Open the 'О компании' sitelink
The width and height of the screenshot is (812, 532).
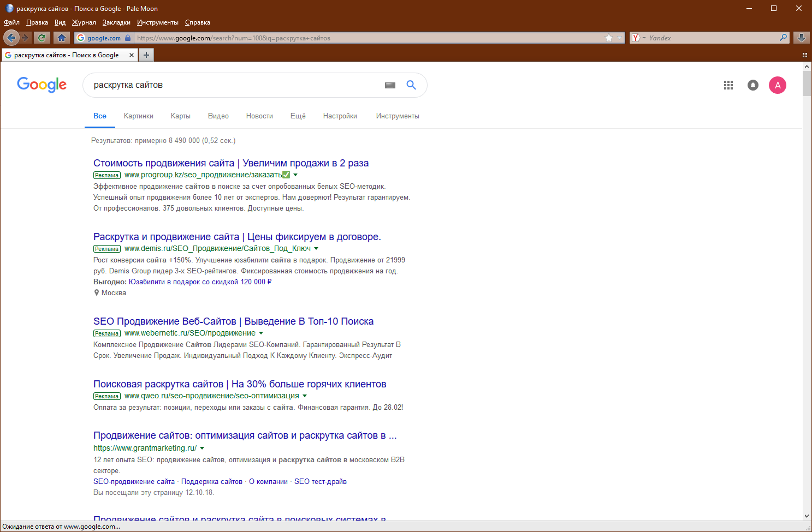point(268,482)
